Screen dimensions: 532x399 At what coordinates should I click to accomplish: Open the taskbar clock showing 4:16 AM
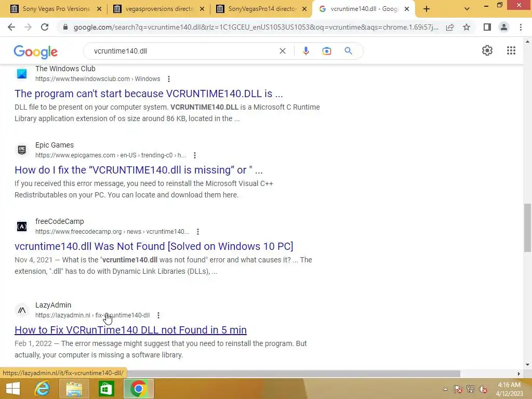tap(509, 389)
